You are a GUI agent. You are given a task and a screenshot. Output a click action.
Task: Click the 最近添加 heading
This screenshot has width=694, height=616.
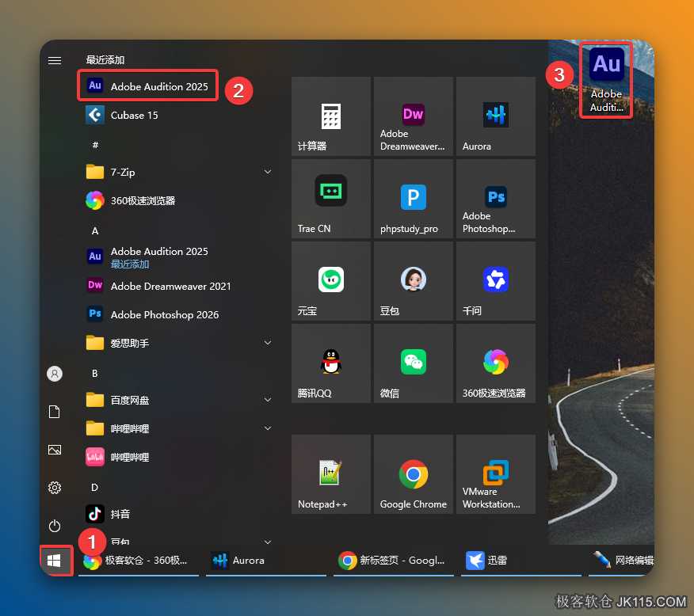(105, 59)
